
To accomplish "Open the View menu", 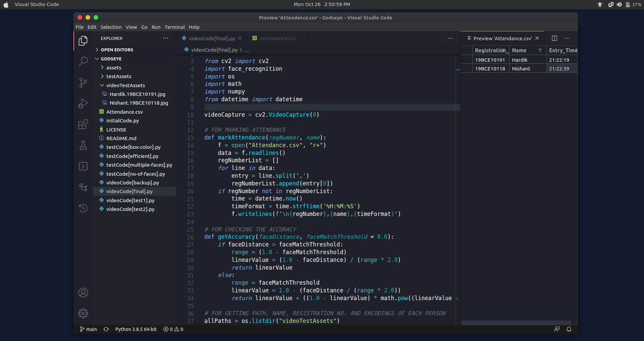I will pyautogui.click(x=131, y=27).
